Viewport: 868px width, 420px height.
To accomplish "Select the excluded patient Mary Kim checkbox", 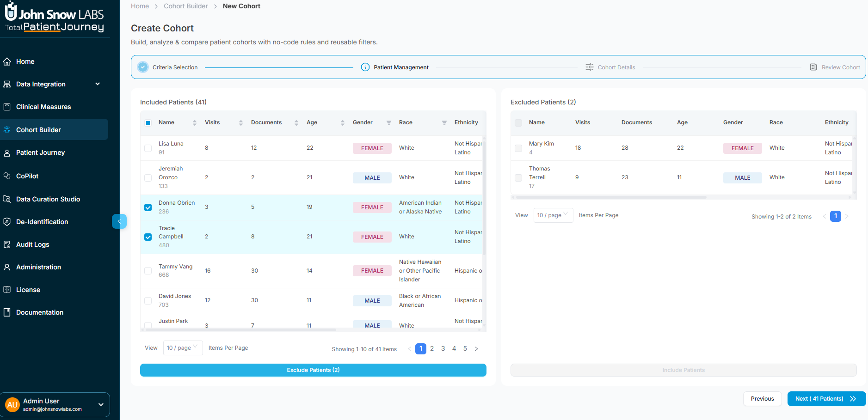I will (x=518, y=148).
